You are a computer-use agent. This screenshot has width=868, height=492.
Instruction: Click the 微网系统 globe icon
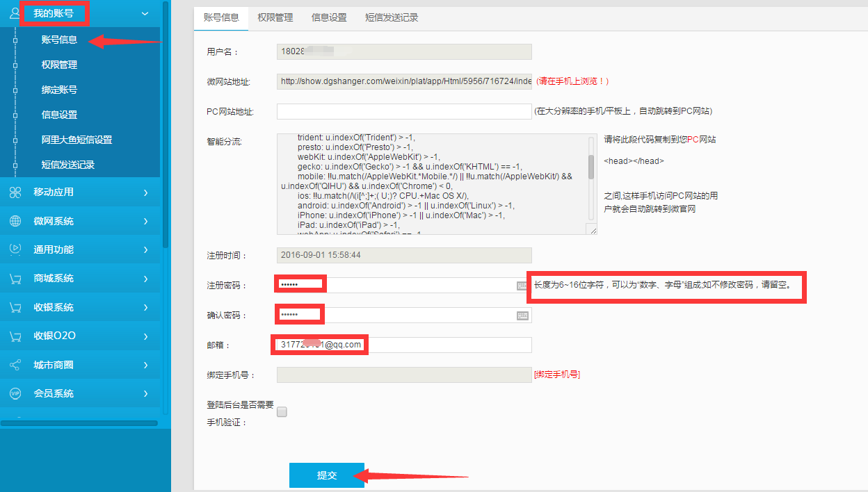pyautogui.click(x=15, y=221)
